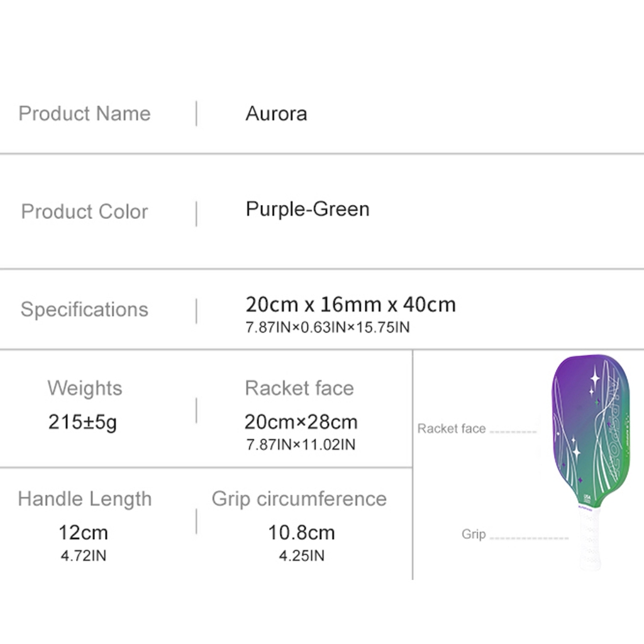Select the Specifications label
This screenshot has height=644, width=644.
click(84, 309)
